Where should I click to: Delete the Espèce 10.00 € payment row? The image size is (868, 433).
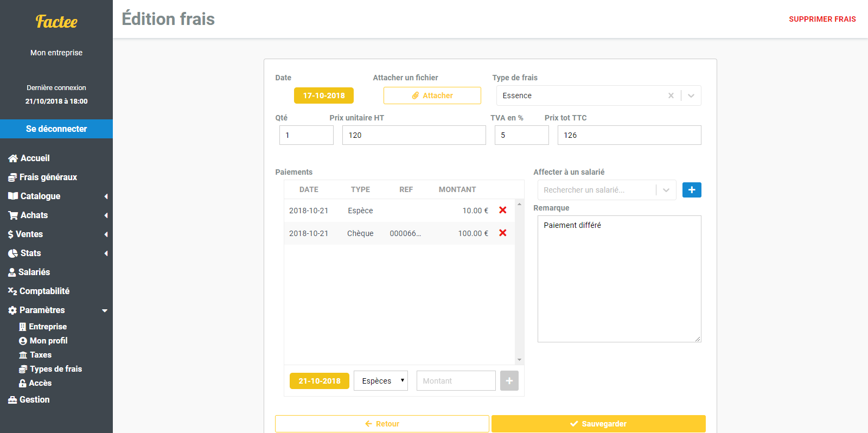pyautogui.click(x=502, y=211)
